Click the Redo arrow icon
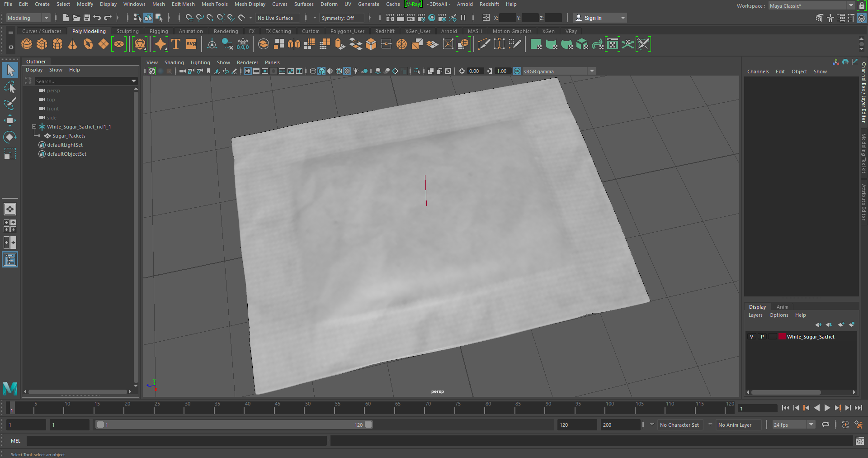 [x=108, y=18]
